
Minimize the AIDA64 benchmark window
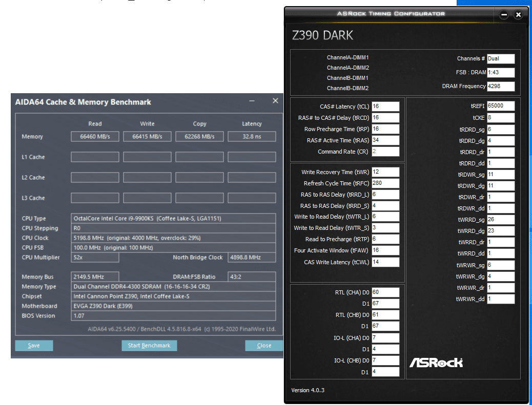coord(252,101)
